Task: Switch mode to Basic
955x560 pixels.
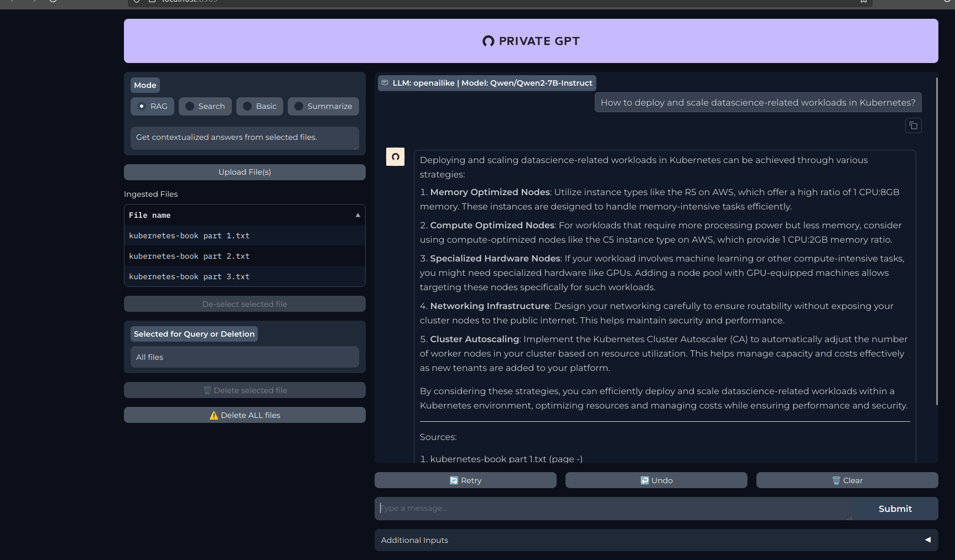Action: tap(247, 106)
